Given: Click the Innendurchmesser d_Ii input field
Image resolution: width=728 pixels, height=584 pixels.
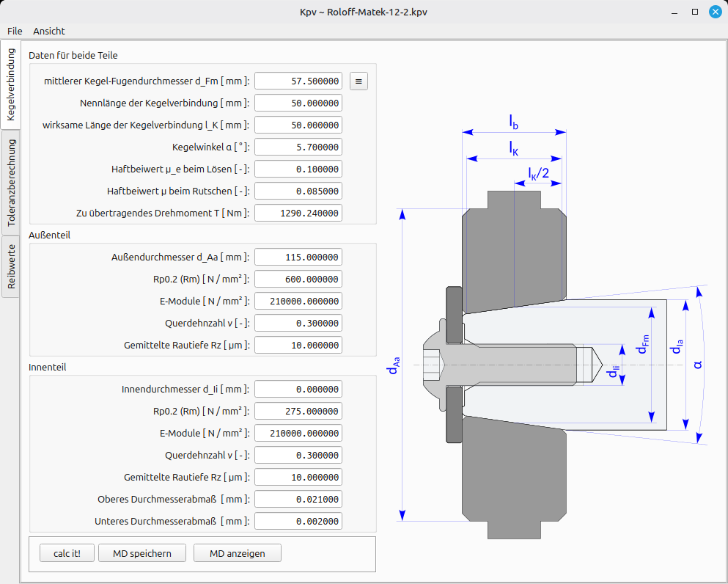Looking at the screenshot, I should click(298, 390).
